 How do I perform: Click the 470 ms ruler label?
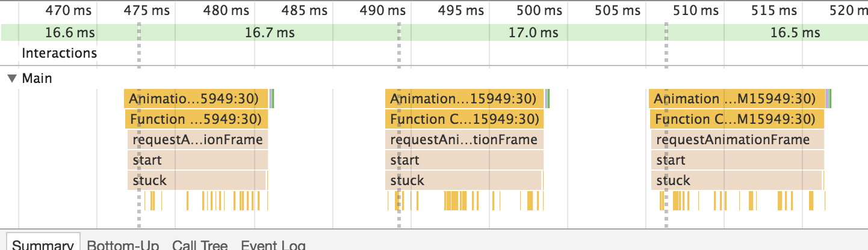pyautogui.click(x=69, y=10)
